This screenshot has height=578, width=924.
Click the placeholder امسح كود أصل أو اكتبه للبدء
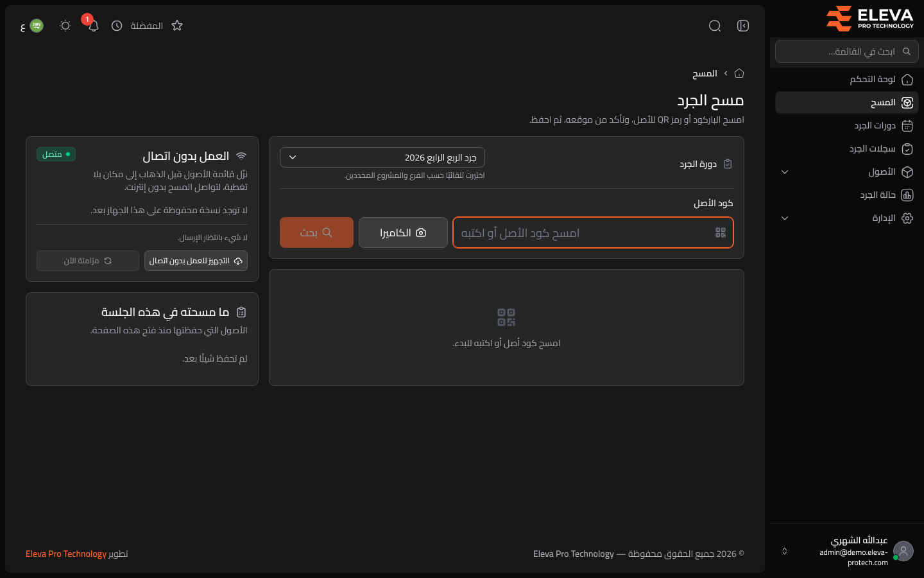[x=506, y=343]
